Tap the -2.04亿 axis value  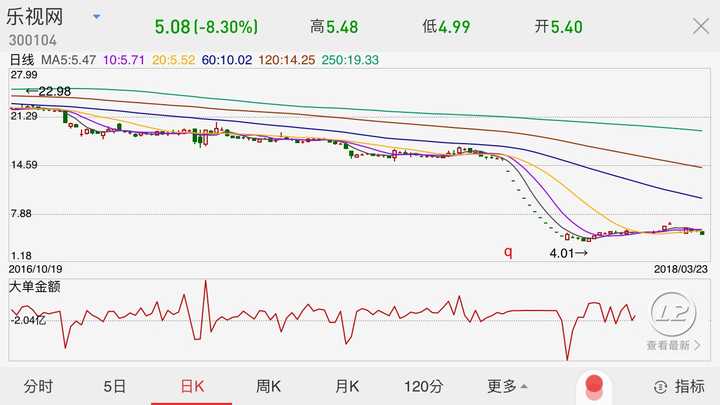tap(28, 321)
